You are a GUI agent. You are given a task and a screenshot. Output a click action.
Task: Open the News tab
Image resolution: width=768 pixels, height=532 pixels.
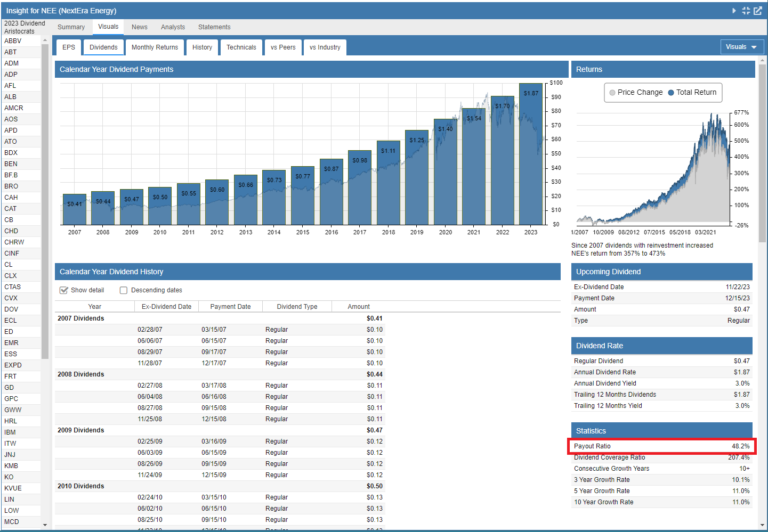140,27
